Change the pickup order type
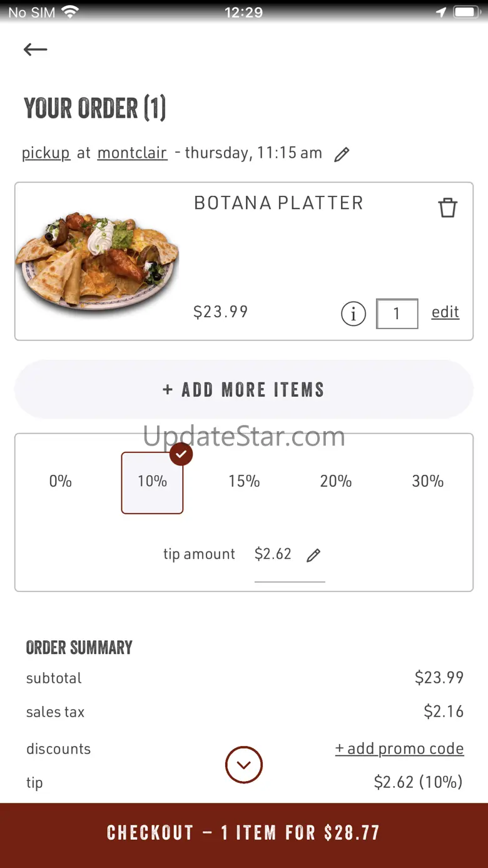 (46, 153)
